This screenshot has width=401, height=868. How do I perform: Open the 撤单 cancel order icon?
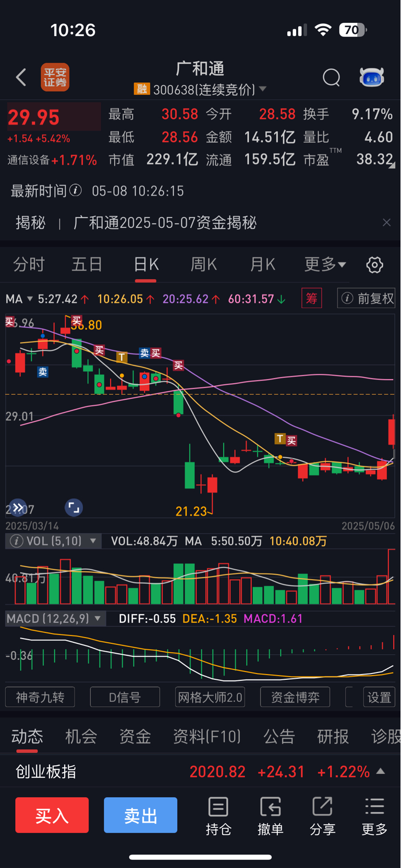pyautogui.click(x=270, y=816)
